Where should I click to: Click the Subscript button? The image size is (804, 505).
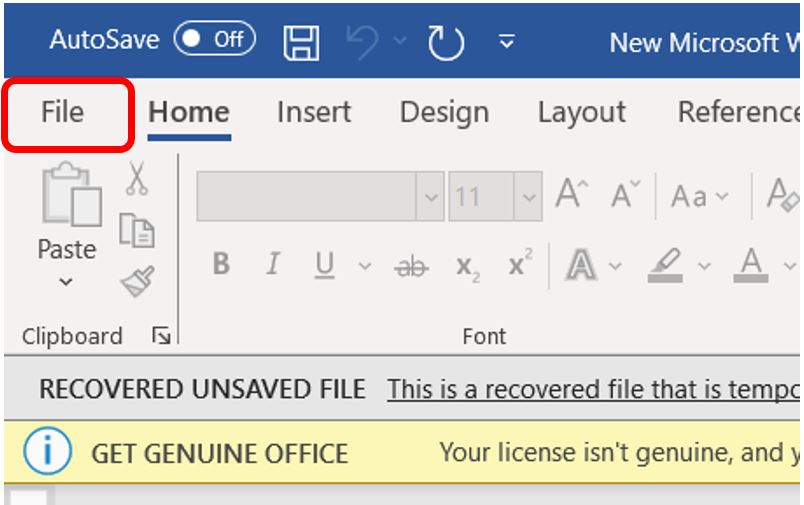466,265
